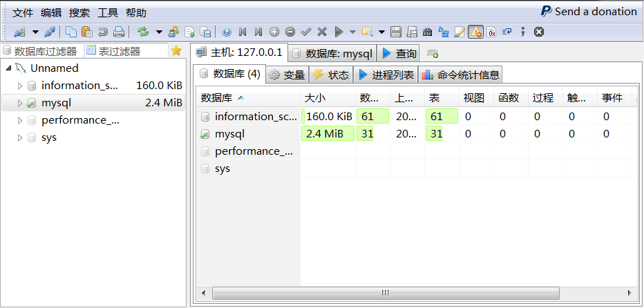Click the print icon

119,32
